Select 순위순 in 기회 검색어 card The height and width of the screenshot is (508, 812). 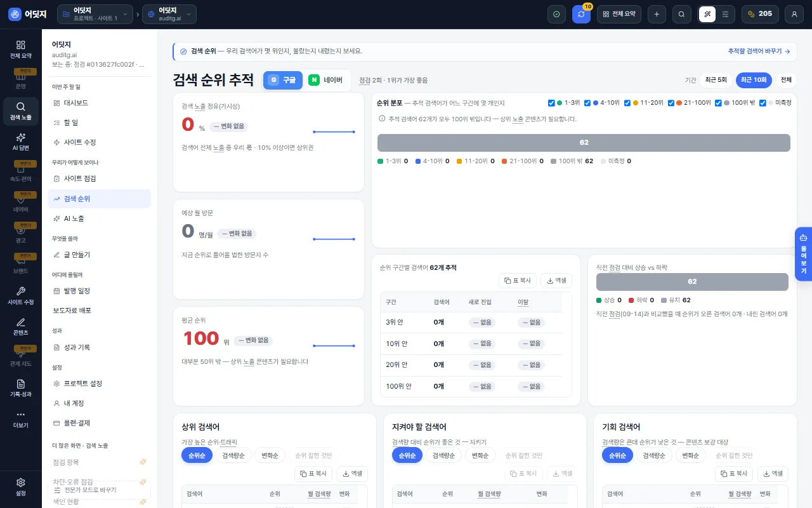(617, 455)
